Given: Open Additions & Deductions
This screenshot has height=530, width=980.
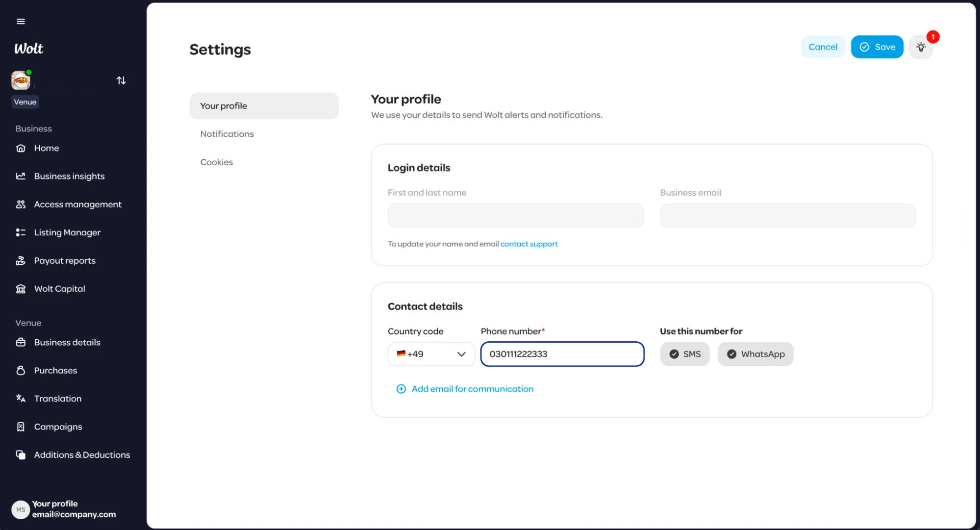Looking at the screenshot, I should tap(82, 455).
